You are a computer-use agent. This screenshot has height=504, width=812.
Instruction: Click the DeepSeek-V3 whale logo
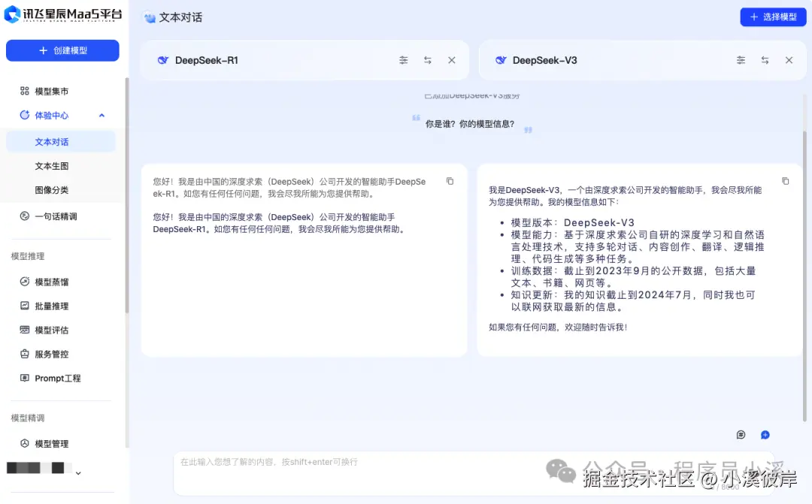tap(501, 60)
